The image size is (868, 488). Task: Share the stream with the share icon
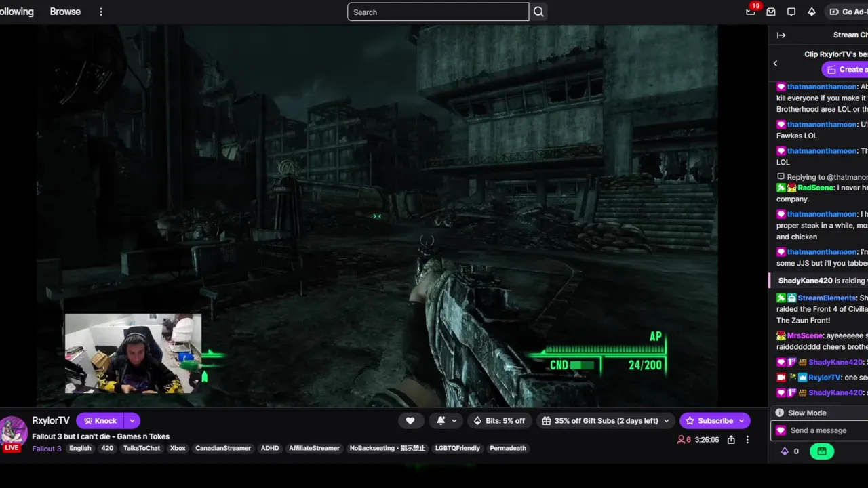click(731, 440)
